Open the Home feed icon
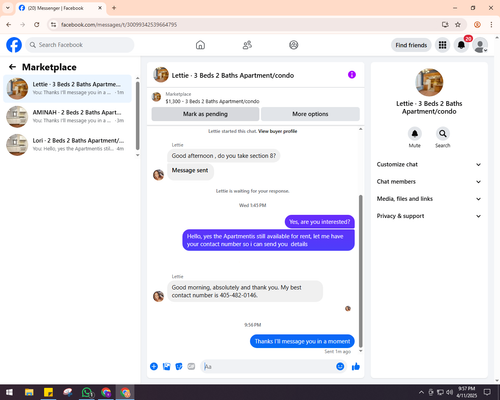This screenshot has width=500, height=400. pyautogui.click(x=200, y=45)
